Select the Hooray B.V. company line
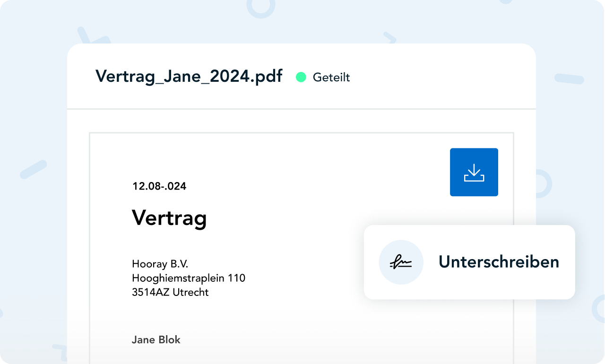This screenshot has height=364, width=605. [160, 264]
